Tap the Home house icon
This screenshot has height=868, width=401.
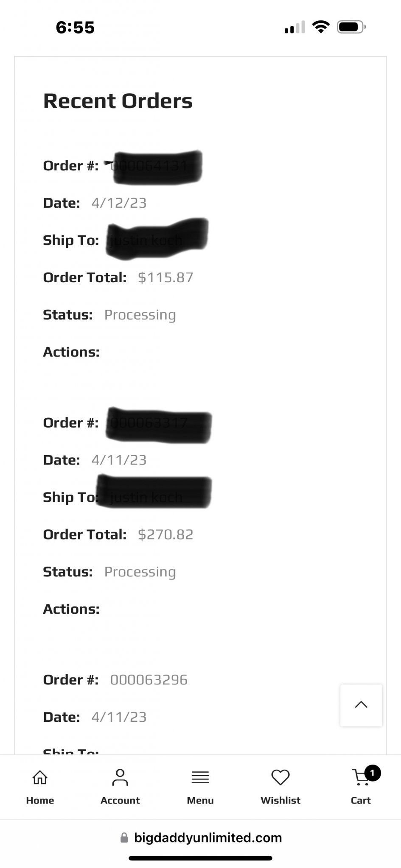pos(40,777)
